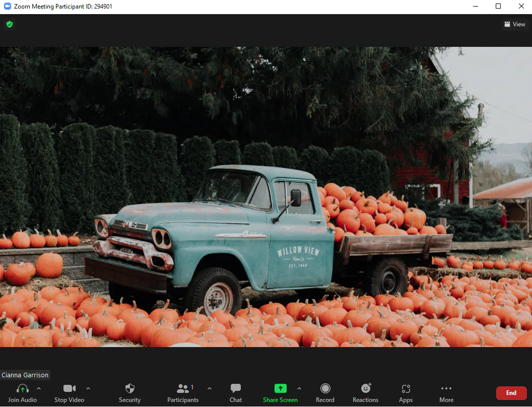The width and height of the screenshot is (532, 407).
Task: Expand share options chevron beside Share Screen
Action: click(x=299, y=388)
